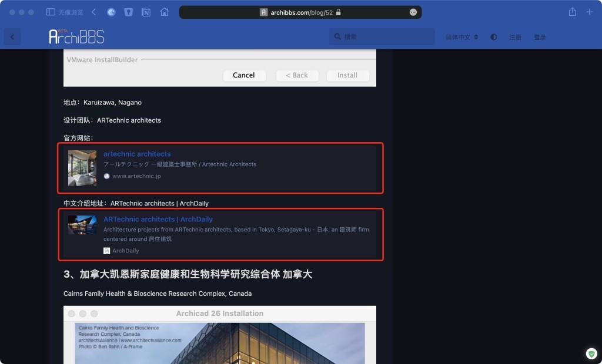Open the artechnic architects thumbnail image
The image size is (602, 364).
82,168
